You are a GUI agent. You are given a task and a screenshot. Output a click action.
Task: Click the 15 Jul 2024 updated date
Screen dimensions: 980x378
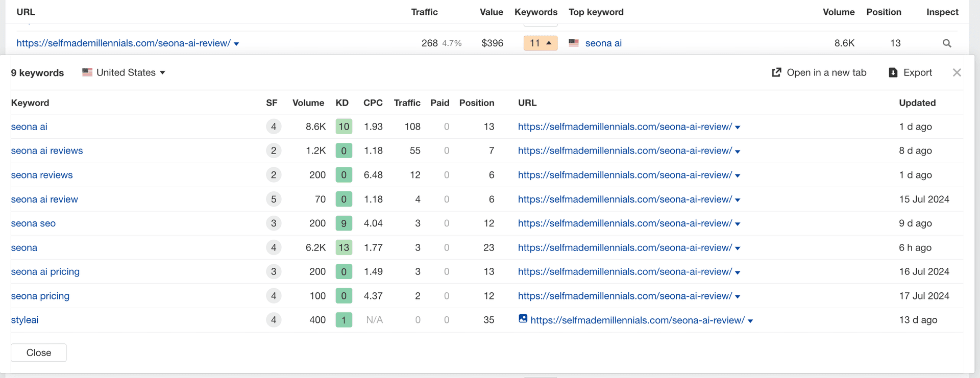924,199
